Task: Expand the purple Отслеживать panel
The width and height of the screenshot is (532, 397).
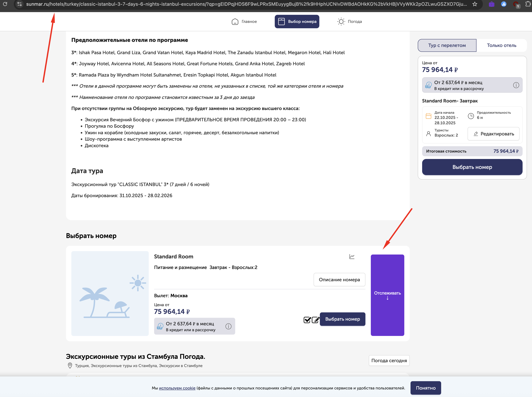Action: click(x=387, y=295)
